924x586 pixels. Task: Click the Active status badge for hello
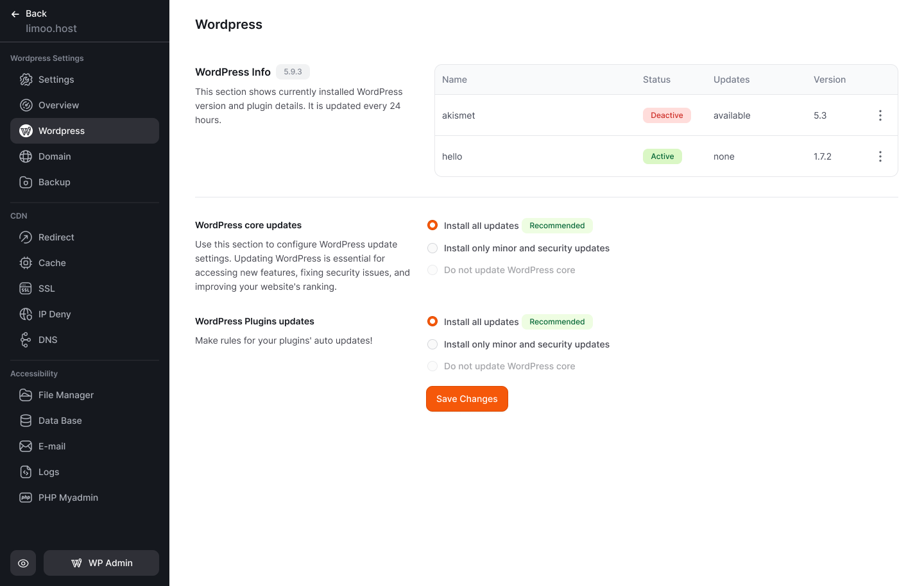(x=662, y=156)
